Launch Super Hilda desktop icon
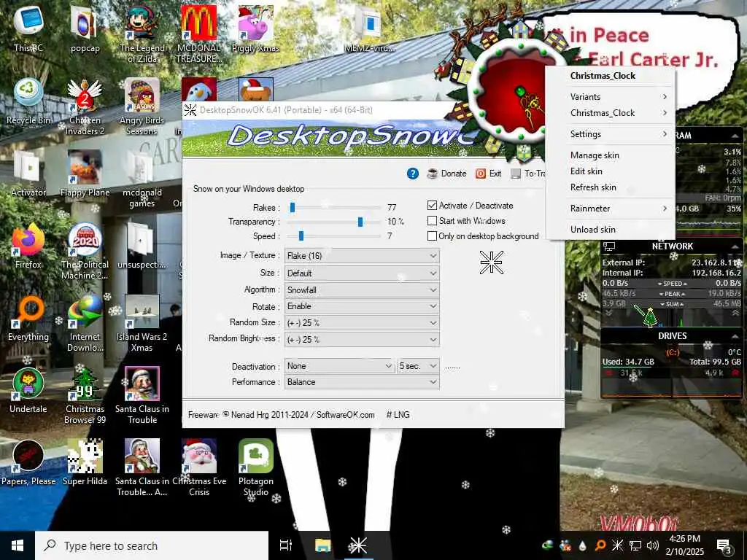 pyautogui.click(x=85, y=462)
